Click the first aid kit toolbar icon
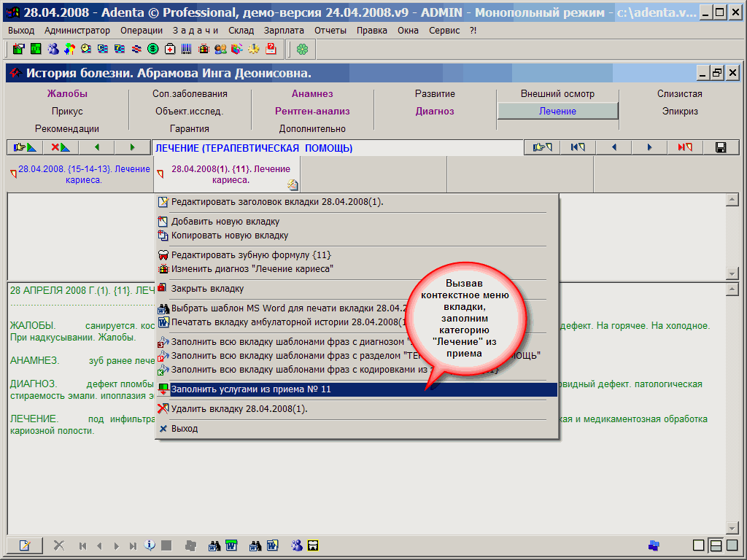The image size is (747, 560). coord(170,49)
